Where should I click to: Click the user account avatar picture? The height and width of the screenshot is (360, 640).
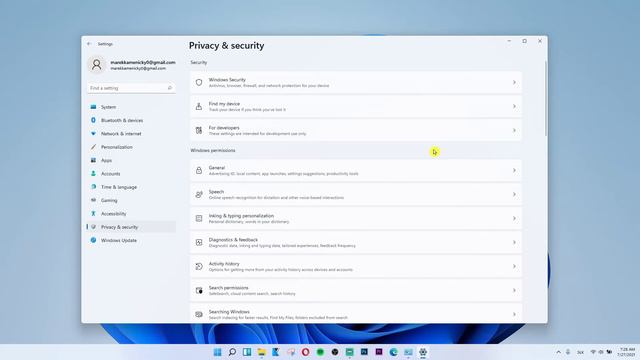(97, 64)
